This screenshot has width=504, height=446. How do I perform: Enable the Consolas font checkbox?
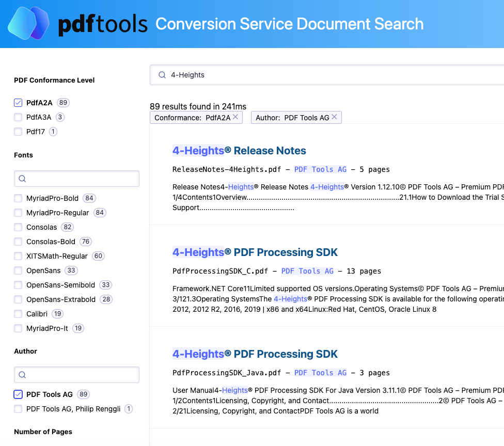pos(18,227)
